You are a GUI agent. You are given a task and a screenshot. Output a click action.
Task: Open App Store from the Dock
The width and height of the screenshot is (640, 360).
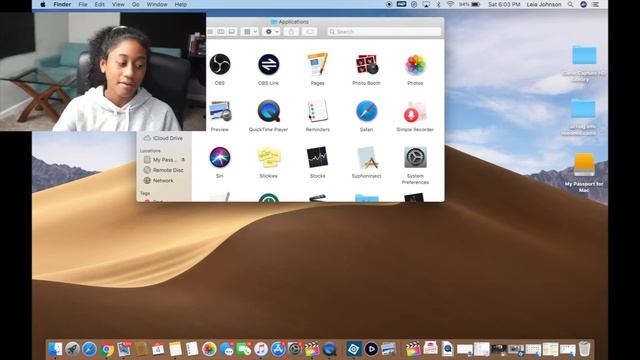click(278, 349)
